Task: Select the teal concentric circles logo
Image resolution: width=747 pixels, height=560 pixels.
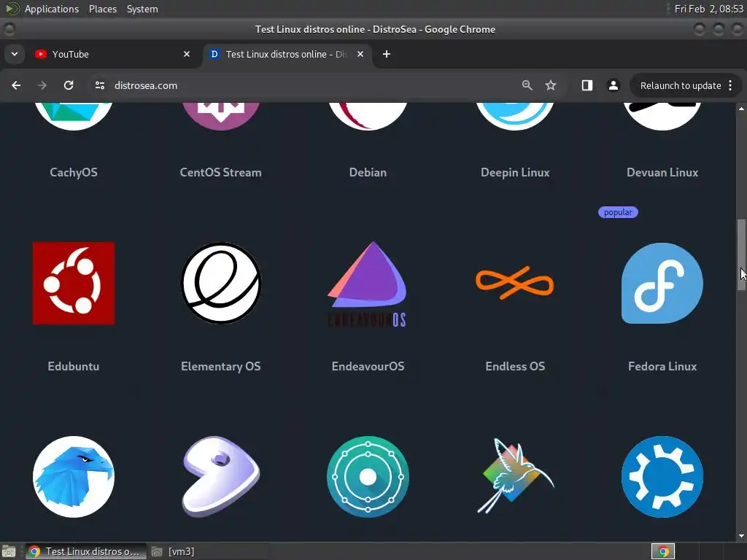Action: [368, 477]
